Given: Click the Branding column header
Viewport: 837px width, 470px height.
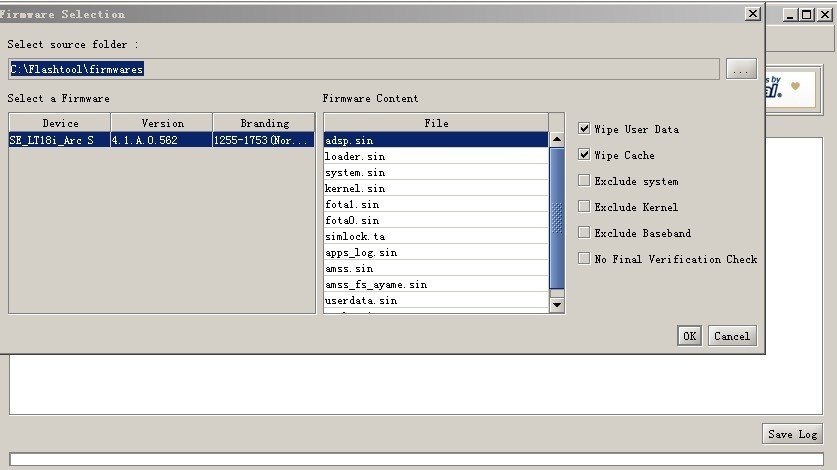Looking at the screenshot, I should pyautogui.click(x=264, y=123).
